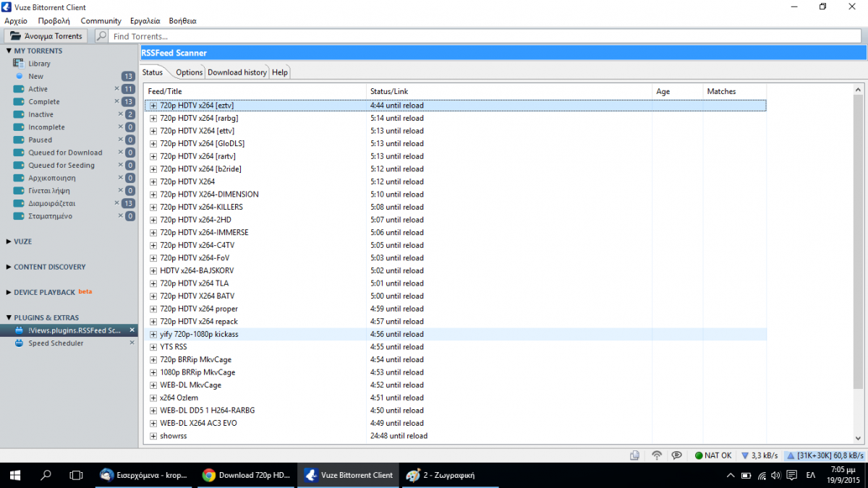Sort by the Feed/Title column header
This screenshot has height=488, width=868.
(255, 91)
